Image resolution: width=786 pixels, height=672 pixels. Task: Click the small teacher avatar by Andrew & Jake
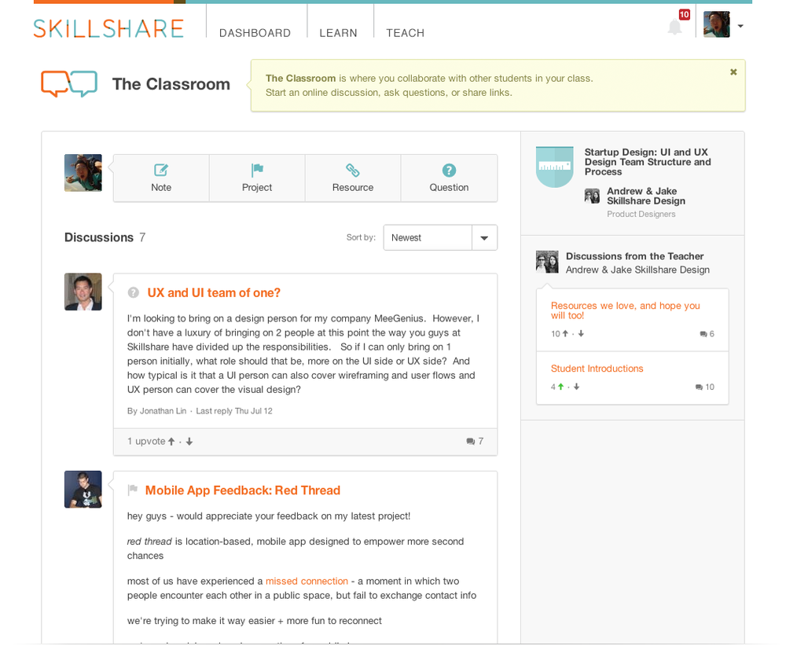[x=592, y=196]
